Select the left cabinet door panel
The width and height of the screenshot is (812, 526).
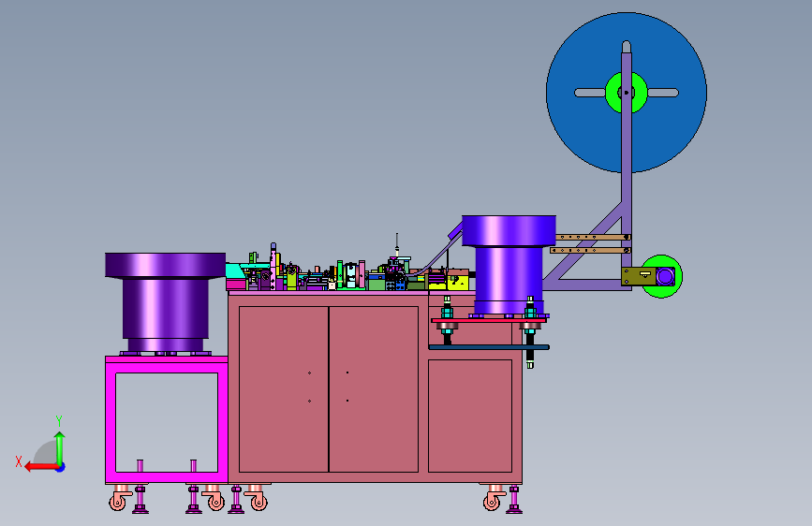click(283, 389)
